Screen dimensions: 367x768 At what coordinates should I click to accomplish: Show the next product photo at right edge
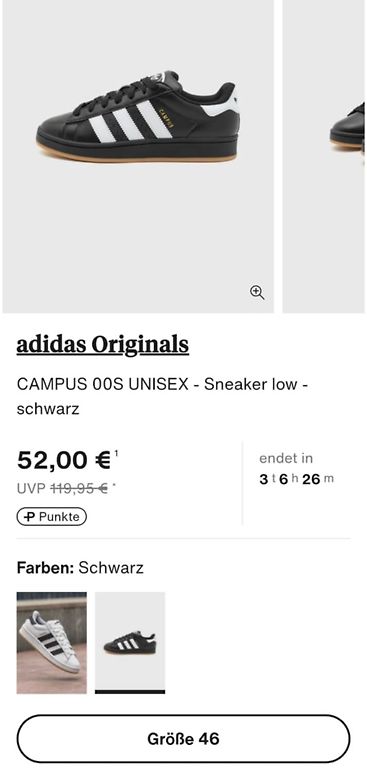(x=324, y=156)
